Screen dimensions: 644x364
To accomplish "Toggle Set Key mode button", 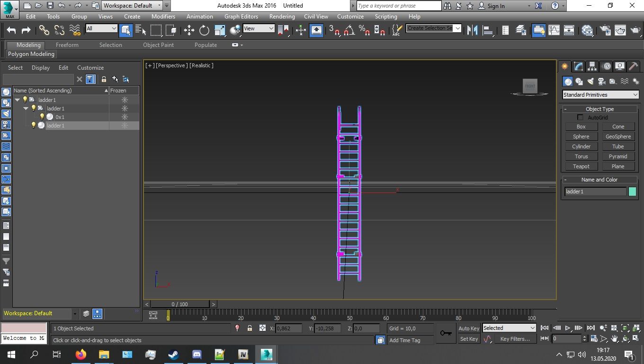I will pos(469,339).
